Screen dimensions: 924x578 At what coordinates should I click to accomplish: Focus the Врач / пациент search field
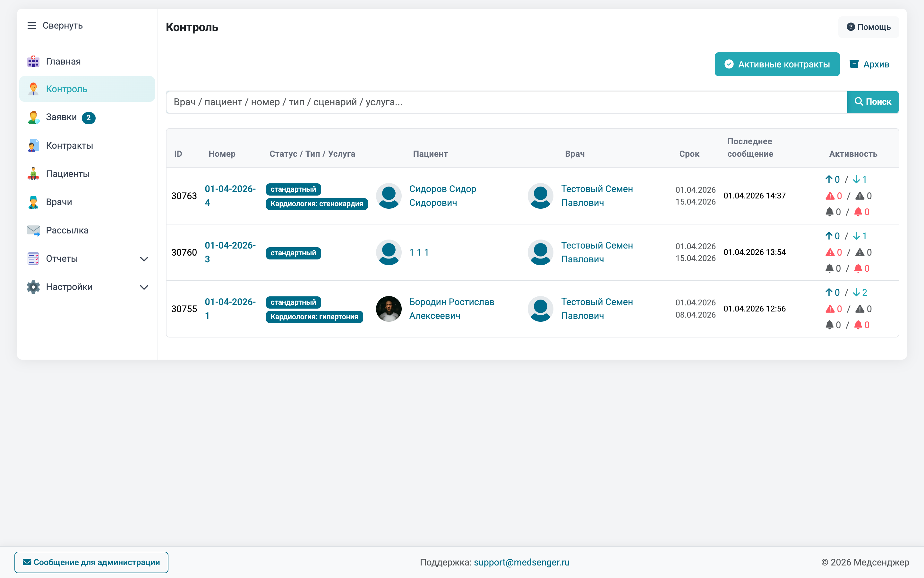(x=507, y=102)
